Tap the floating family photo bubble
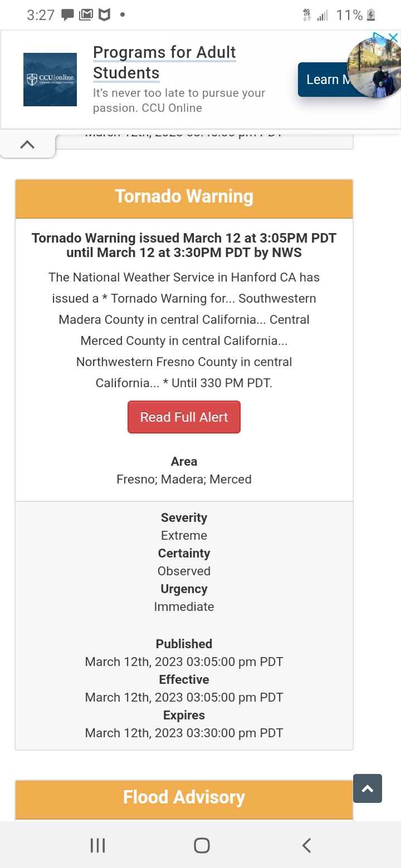Image resolution: width=401 pixels, height=868 pixels. coord(373,67)
